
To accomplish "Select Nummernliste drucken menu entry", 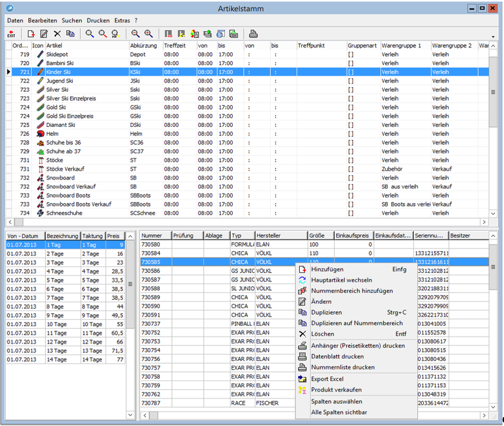I will pos(356,367).
